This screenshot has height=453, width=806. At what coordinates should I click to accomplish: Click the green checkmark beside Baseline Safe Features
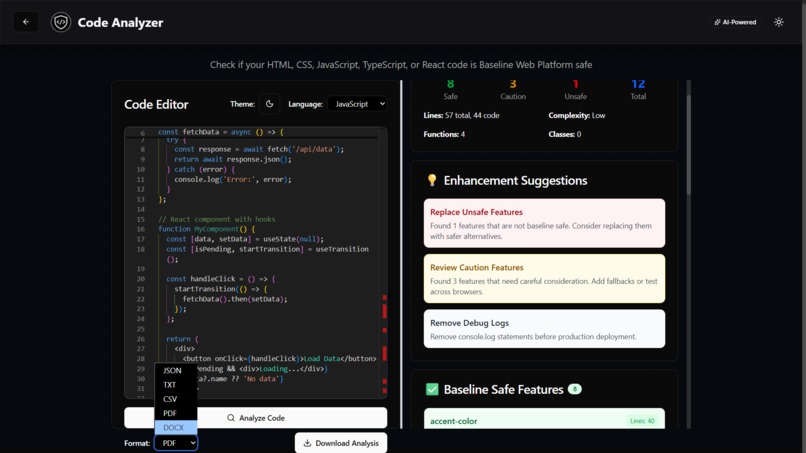(x=432, y=389)
